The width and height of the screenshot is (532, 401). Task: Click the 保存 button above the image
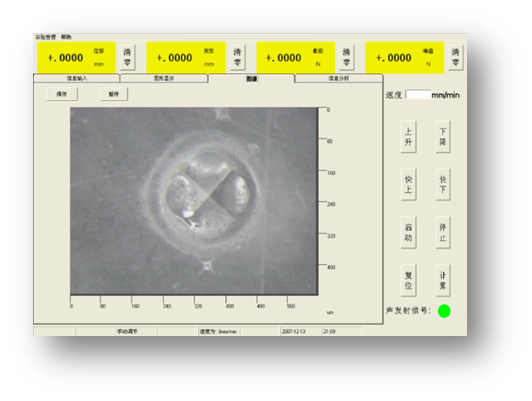(x=62, y=94)
